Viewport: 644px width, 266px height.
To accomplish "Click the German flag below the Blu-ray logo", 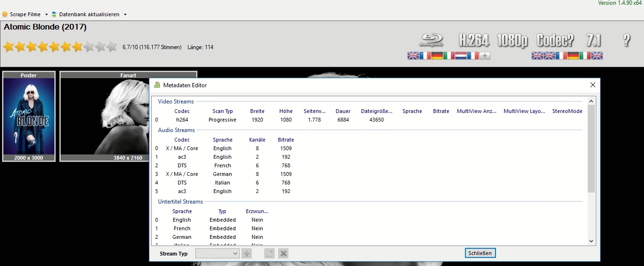I will (x=437, y=56).
